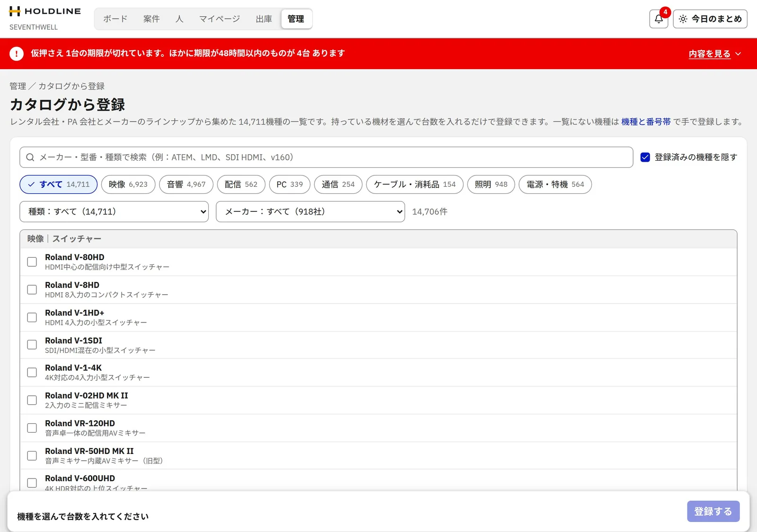Viewport: 757px width, 532px height.
Task: Filter by 映像 category chip
Action: [x=128, y=184]
